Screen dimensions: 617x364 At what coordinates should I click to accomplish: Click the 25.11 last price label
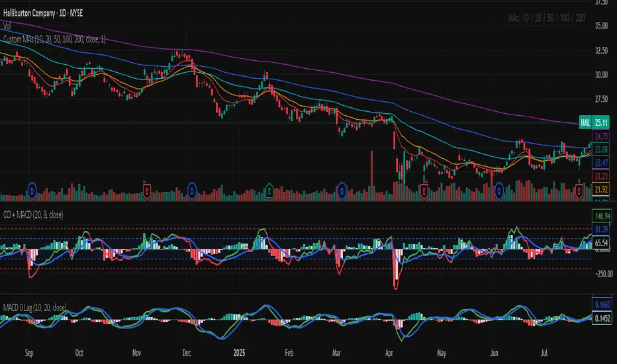[x=601, y=123]
